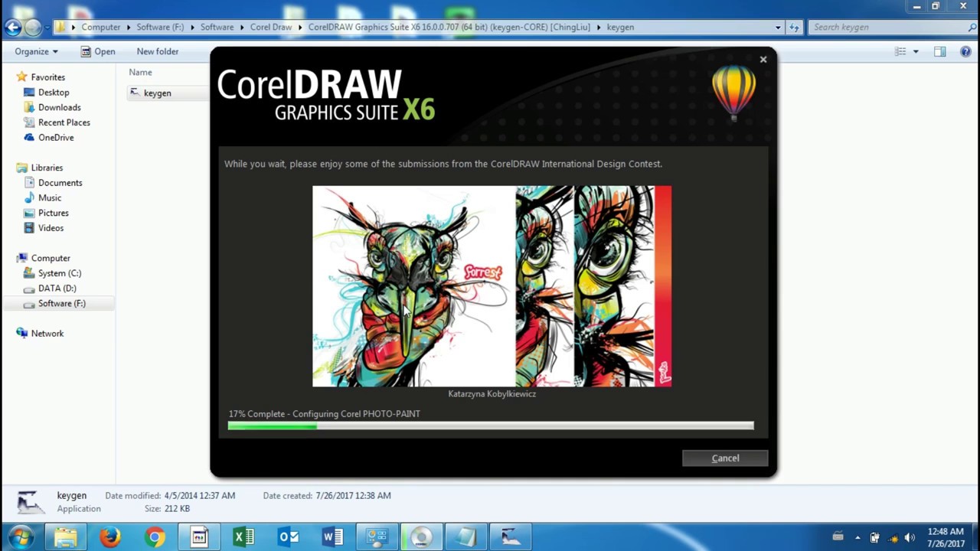Go forward in the Explorer window
This screenshot has width=980, height=551.
coord(33,28)
